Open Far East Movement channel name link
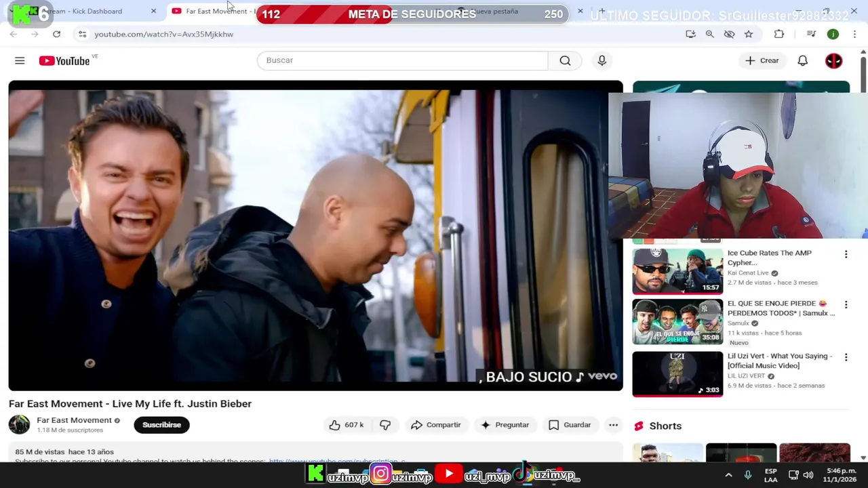The image size is (868, 488). 74,420
